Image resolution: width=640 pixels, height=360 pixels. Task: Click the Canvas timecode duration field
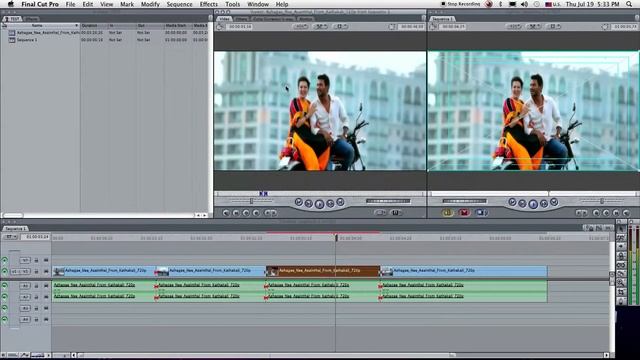tap(453, 27)
